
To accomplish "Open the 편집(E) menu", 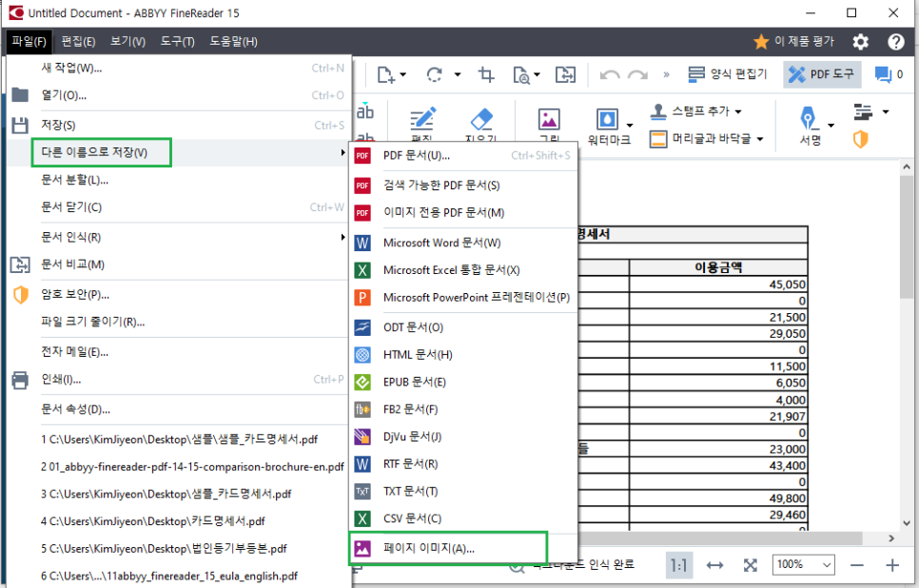I will 78,42.
